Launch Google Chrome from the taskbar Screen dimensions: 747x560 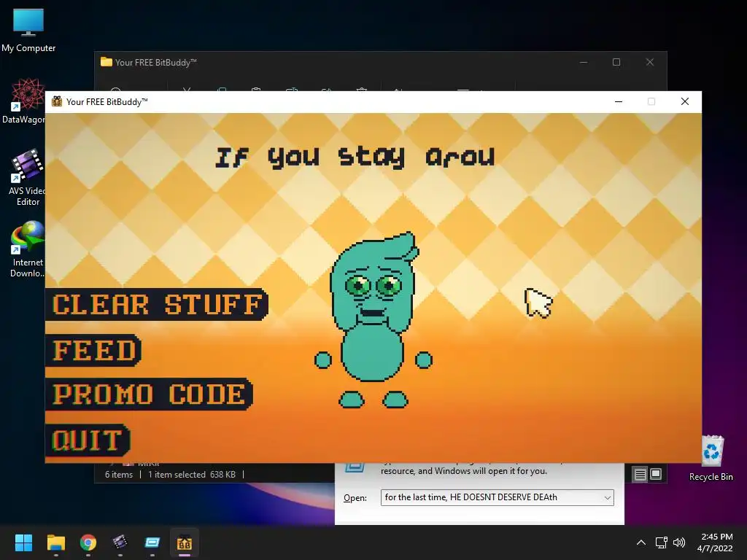(88, 542)
